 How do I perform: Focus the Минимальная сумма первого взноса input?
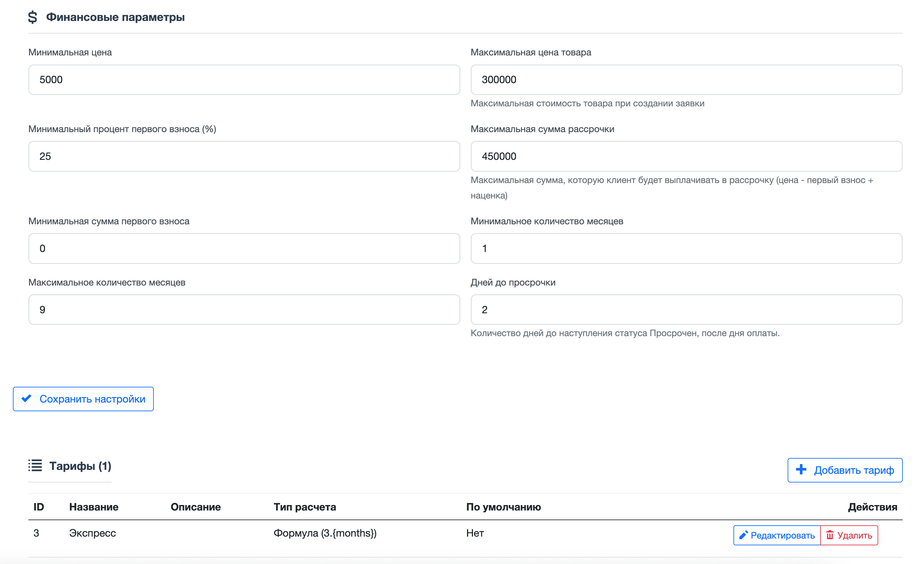[x=244, y=248]
